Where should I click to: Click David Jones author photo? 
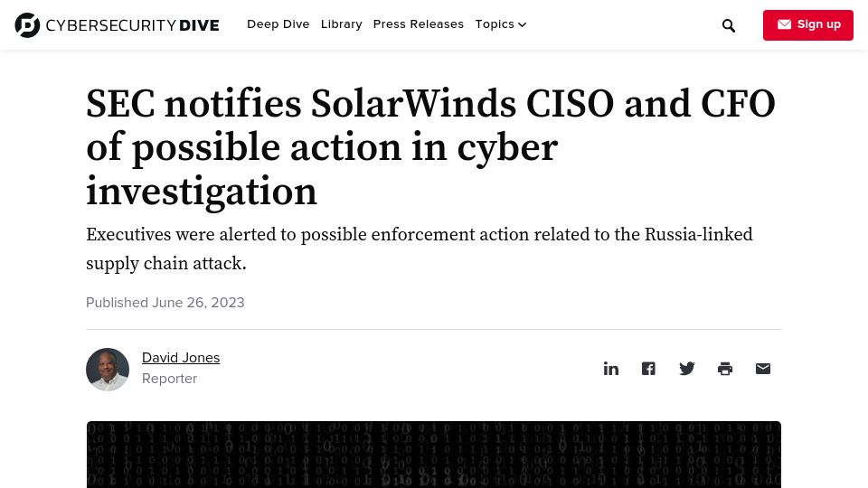point(108,369)
